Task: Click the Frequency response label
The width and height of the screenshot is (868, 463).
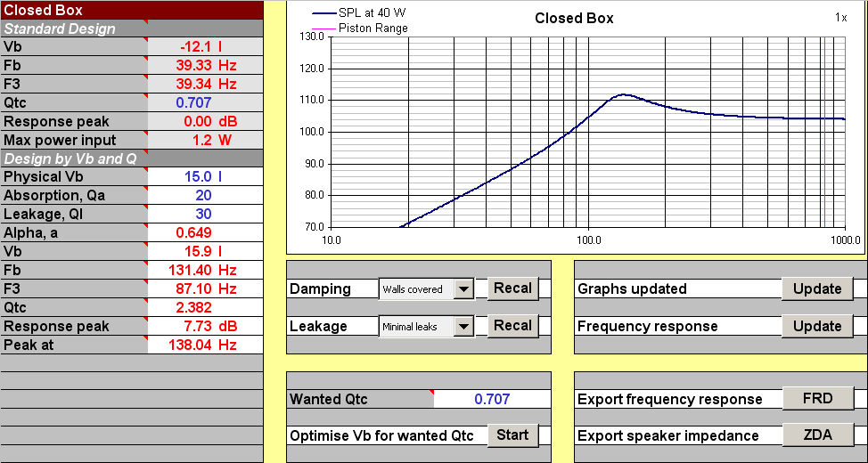Action: [648, 327]
